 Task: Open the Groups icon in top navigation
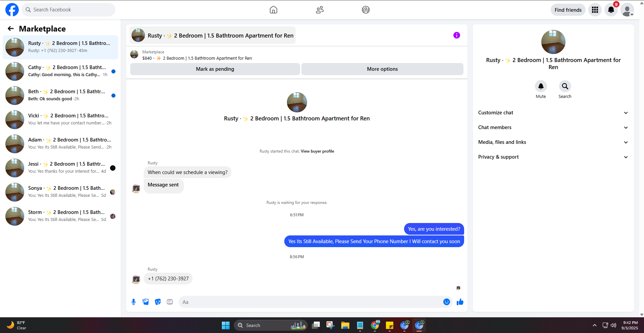[366, 10]
